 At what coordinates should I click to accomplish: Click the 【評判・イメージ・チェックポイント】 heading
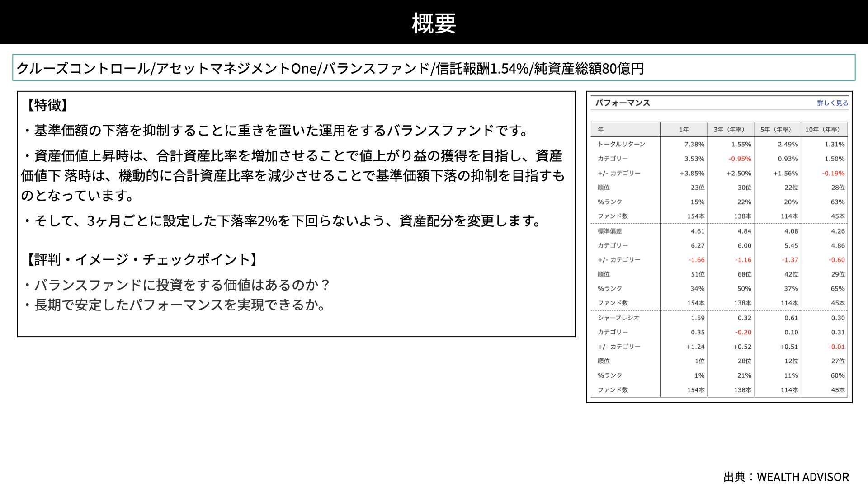click(x=143, y=259)
